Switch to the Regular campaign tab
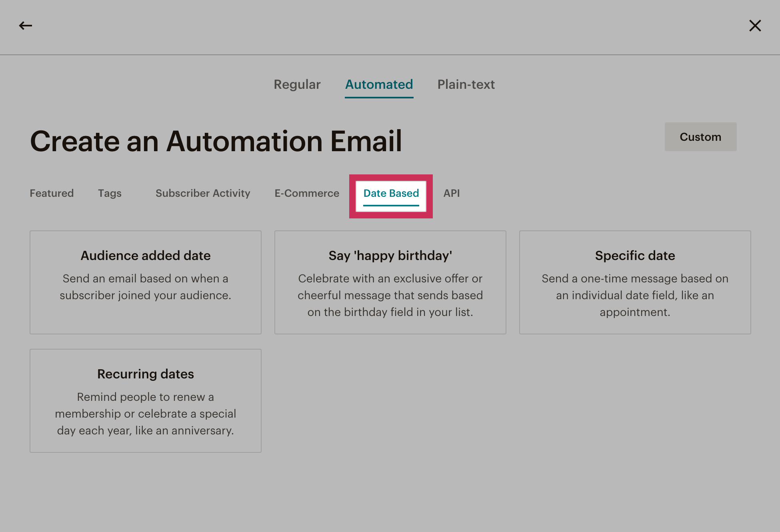780x532 pixels. (297, 84)
